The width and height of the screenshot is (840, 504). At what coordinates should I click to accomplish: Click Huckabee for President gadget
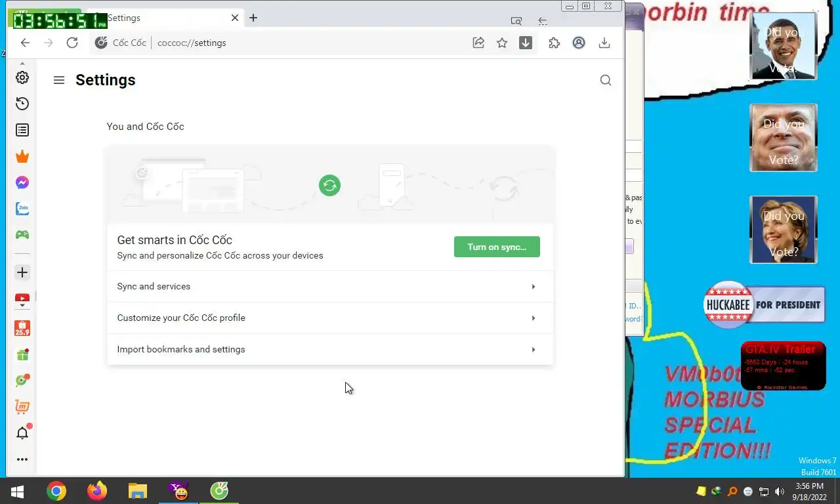click(x=764, y=305)
